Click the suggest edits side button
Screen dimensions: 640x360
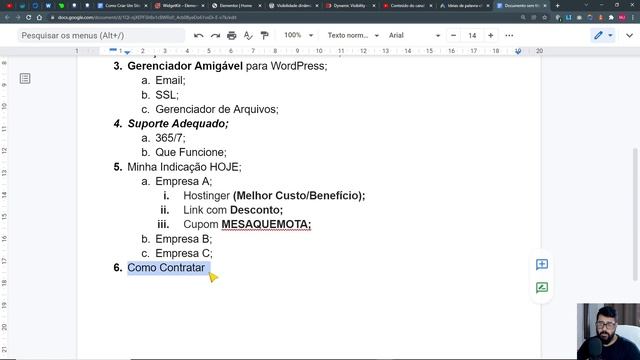[x=542, y=288]
